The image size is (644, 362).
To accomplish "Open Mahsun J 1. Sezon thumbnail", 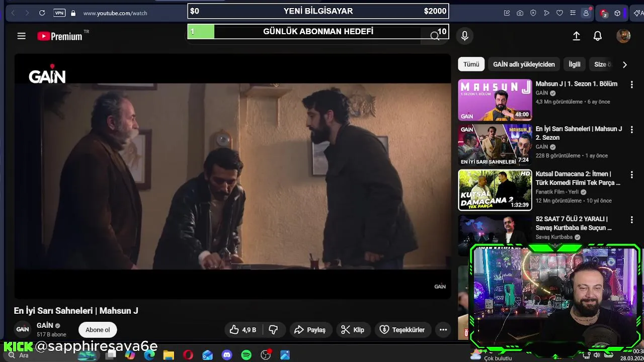I will [x=495, y=100].
